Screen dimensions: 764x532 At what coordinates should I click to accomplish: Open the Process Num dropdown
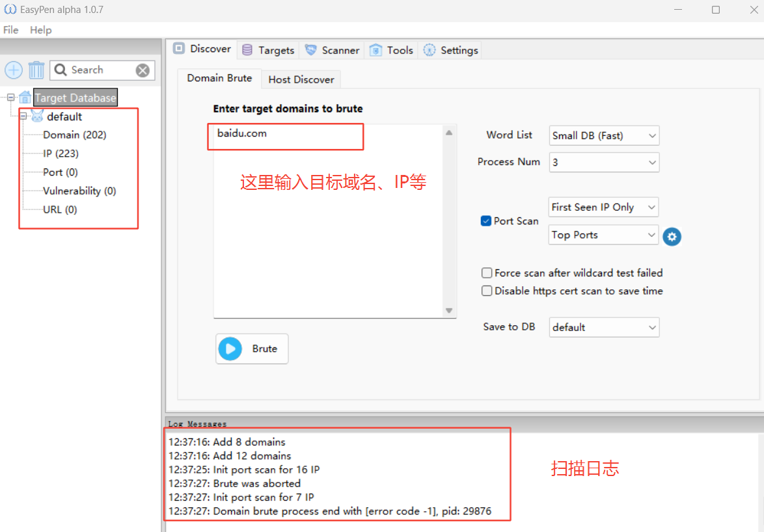point(604,163)
